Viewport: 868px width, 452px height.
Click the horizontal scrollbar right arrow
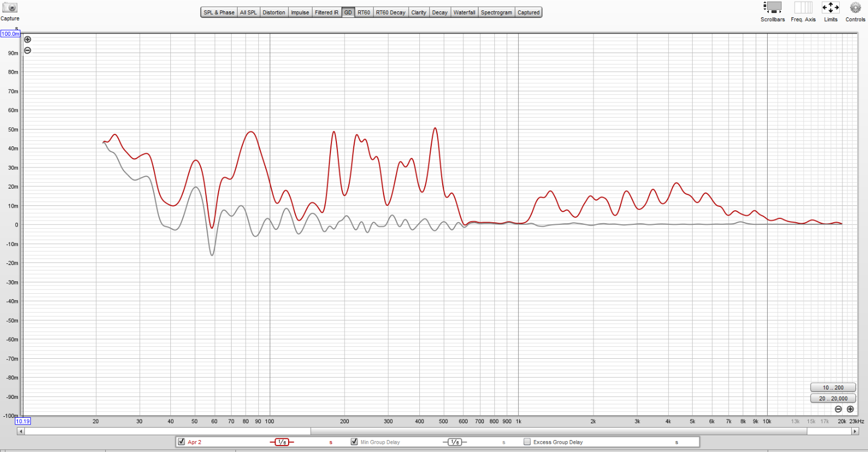(855, 431)
